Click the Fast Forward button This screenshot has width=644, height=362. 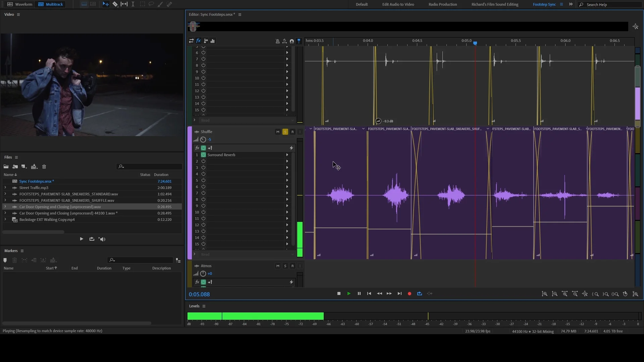[389, 294]
